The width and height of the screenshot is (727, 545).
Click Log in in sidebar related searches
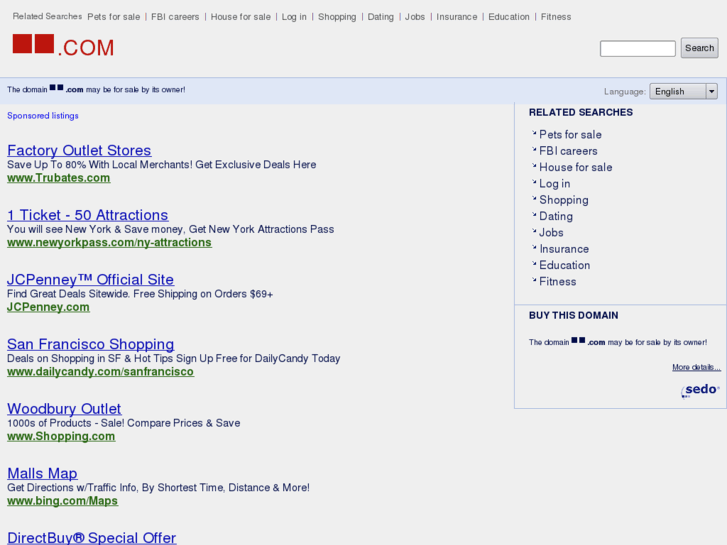pyautogui.click(x=555, y=184)
